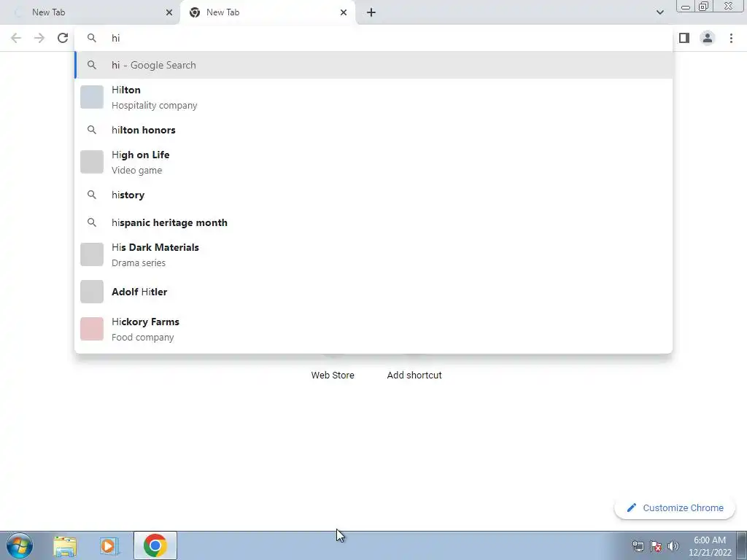Image resolution: width=747 pixels, height=560 pixels.
Task: Select the second New Tab
Action: 267,12
